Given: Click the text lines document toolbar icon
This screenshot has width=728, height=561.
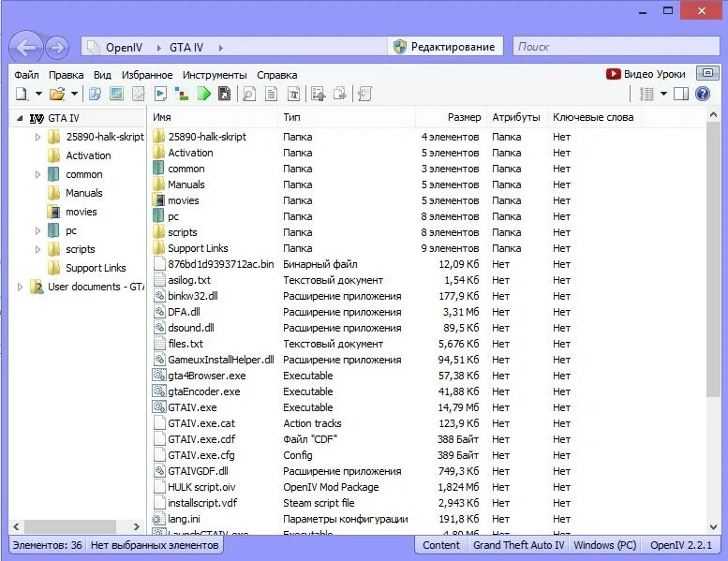Looking at the screenshot, I should coord(271,95).
